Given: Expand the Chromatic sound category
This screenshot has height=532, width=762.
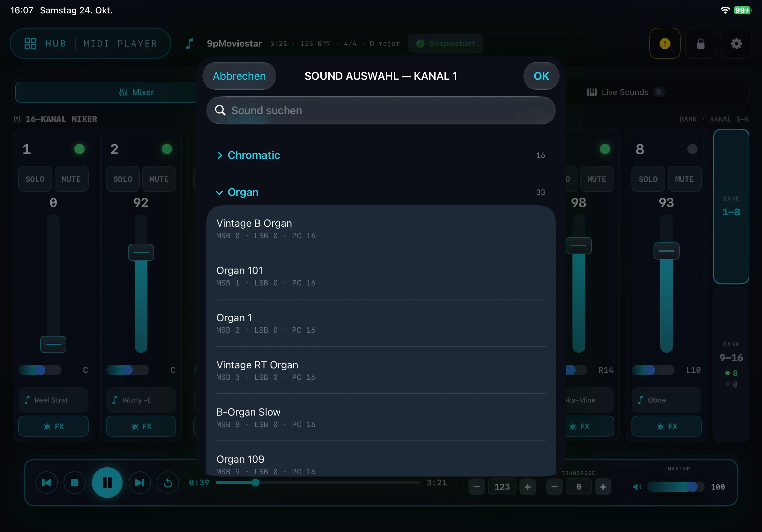Looking at the screenshot, I should [x=381, y=155].
